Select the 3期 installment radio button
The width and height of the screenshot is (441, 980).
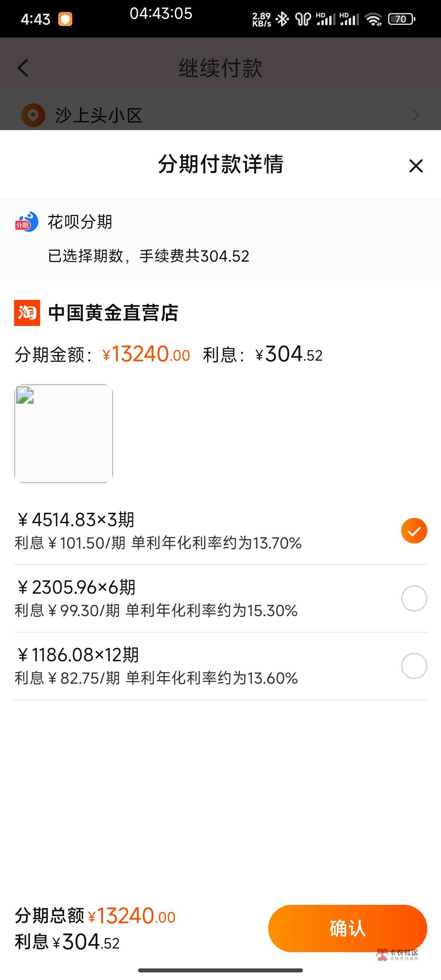pos(414,530)
